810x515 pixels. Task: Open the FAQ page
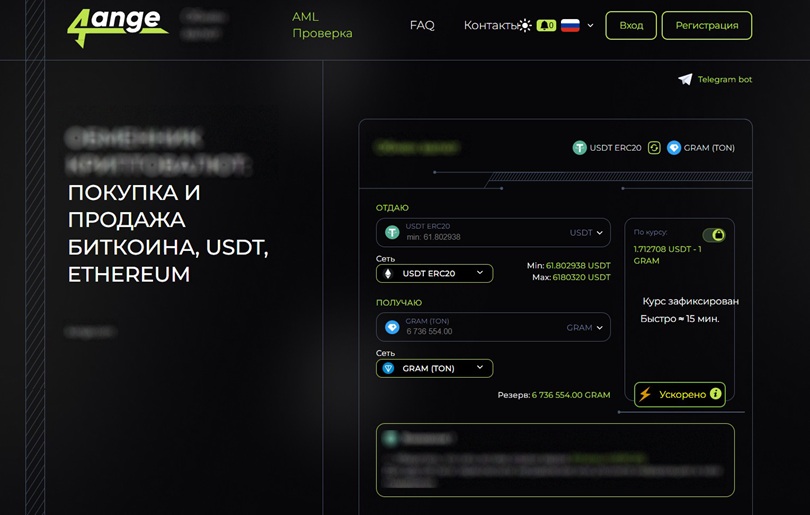pyautogui.click(x=422, y=25)
